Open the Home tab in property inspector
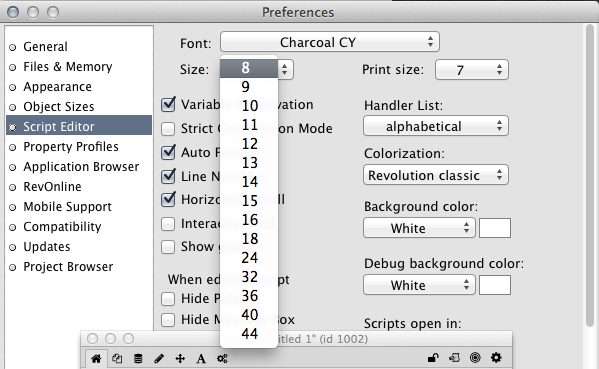This screenshot has width=599, height=369. [96, 358]
